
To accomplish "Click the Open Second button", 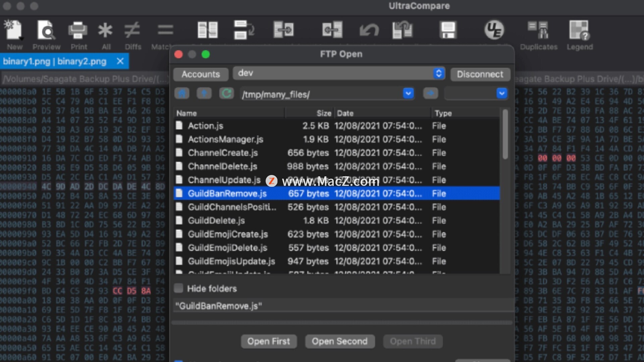I will [x=340, y=341].
